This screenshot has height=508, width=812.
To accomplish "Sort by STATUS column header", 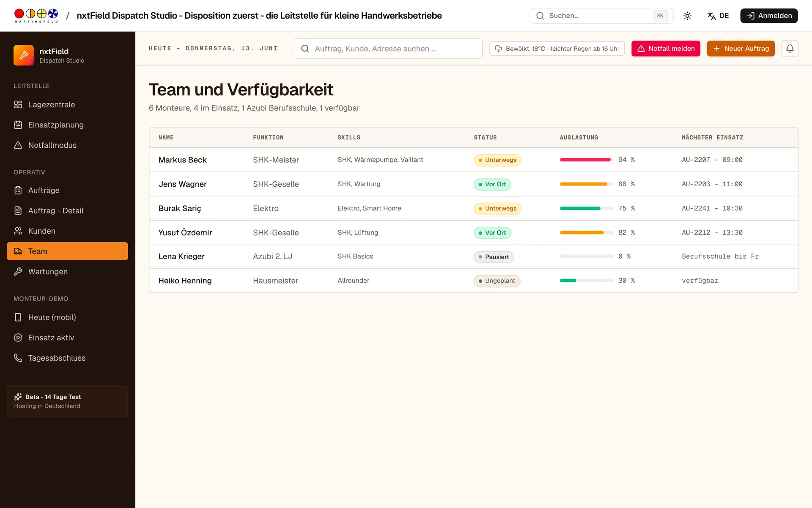I will pos(485,138).
